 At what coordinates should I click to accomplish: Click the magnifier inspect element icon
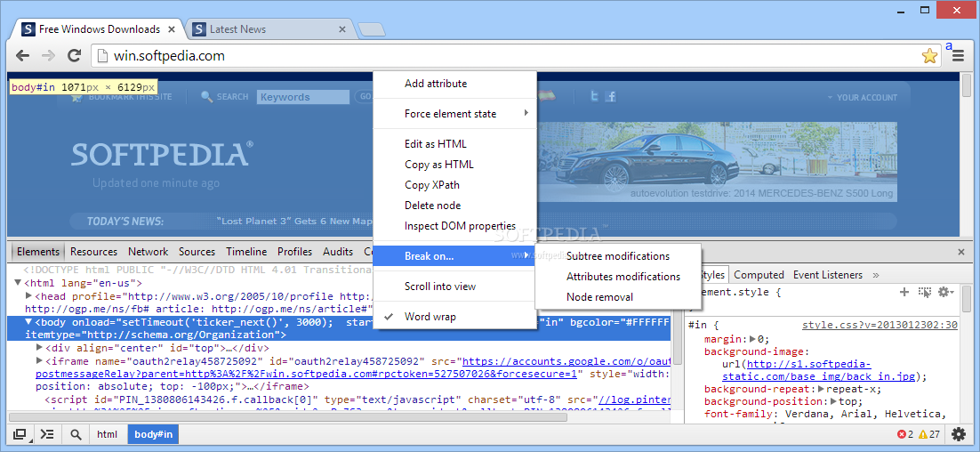[x=76, y=434]
